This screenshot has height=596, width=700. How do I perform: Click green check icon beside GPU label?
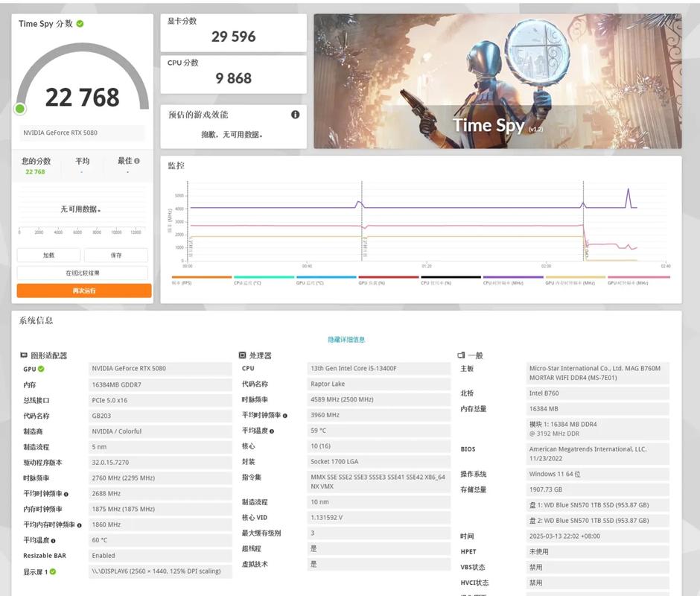tap(41, 369)
